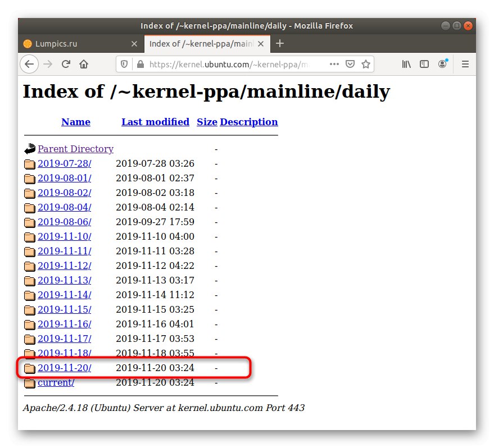Open the 2019-11-14/ directory
The image size is (494, 448).
64,295
